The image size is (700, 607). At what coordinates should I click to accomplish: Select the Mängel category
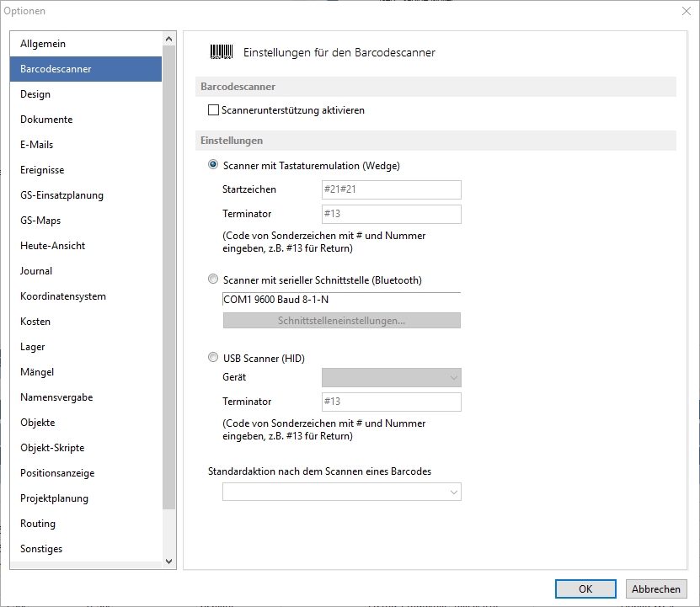(86, 372)
